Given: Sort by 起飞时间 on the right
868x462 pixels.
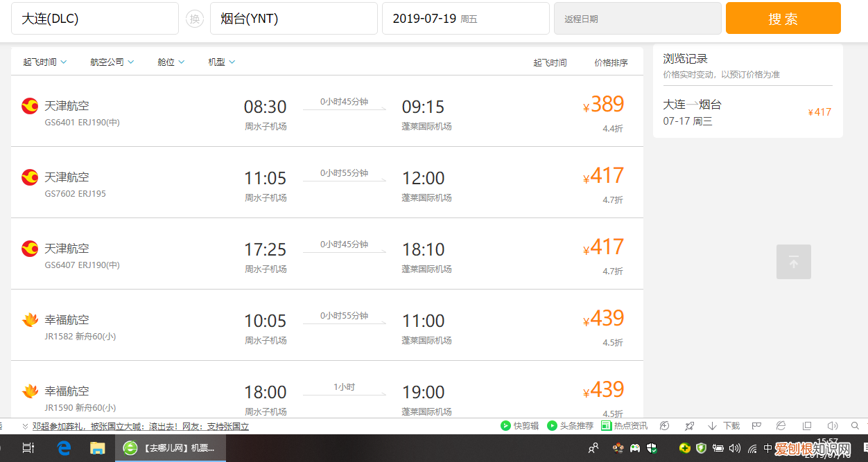Looking at the screenshot, I should click(x=550, y=62).
